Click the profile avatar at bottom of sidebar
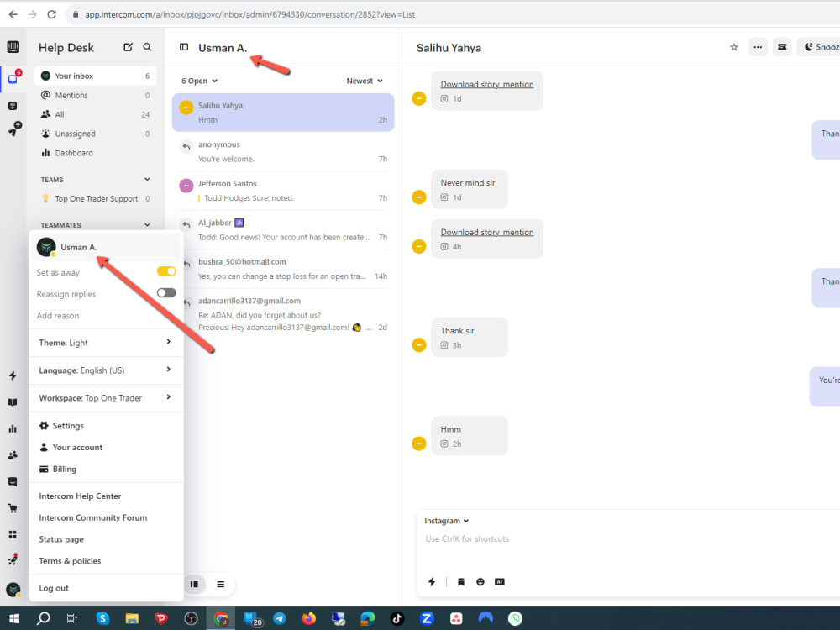The height and width of the screenshot is (630, 840). 13,590
